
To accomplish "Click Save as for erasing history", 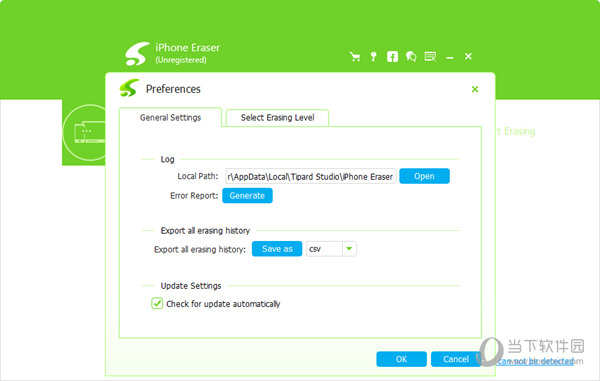I will [x=277, y=249].
